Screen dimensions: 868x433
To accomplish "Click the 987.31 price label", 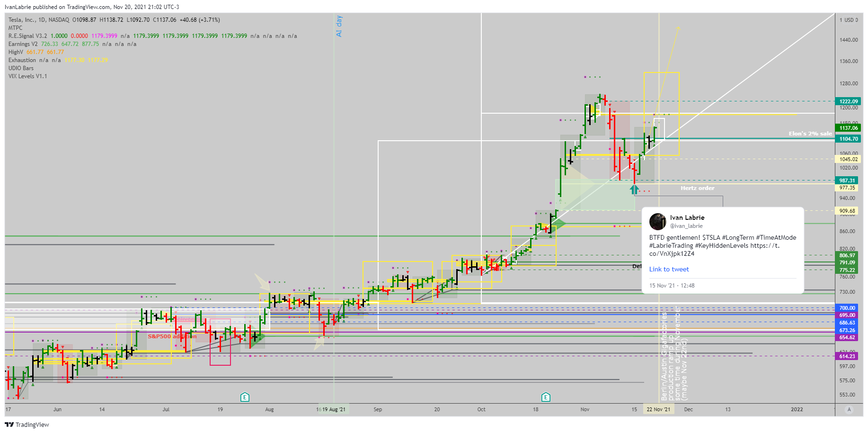I will click(x=848, y=180).
